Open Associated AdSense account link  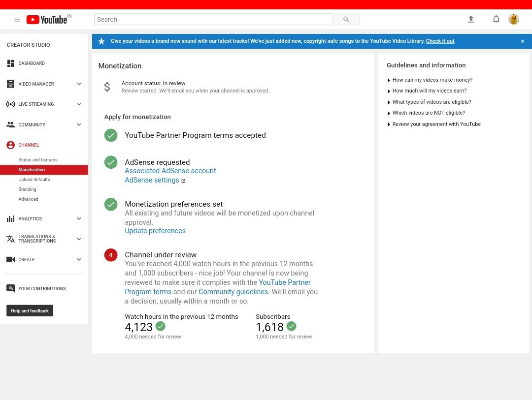tap(170, 171)
